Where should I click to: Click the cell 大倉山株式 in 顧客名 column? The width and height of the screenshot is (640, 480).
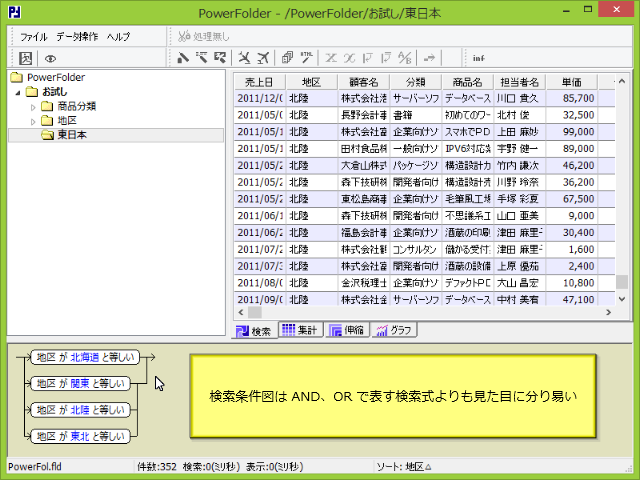coord(364,165)
